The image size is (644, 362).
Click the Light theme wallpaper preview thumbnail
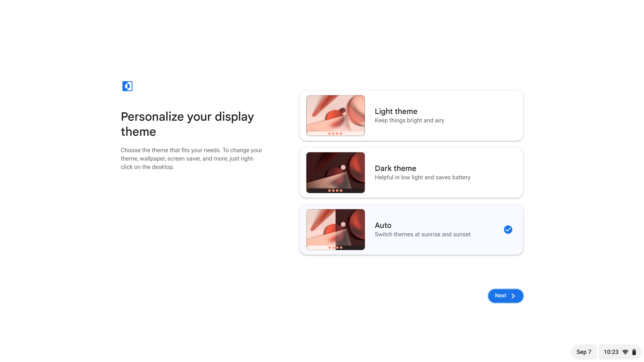[335, 116]
